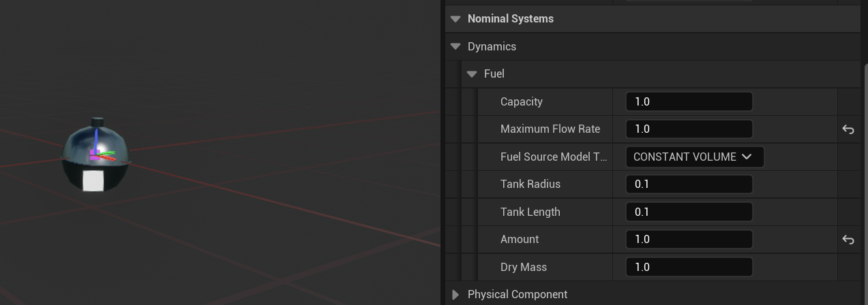Collapse the Nominal Systems section

(x=455, y=19)
